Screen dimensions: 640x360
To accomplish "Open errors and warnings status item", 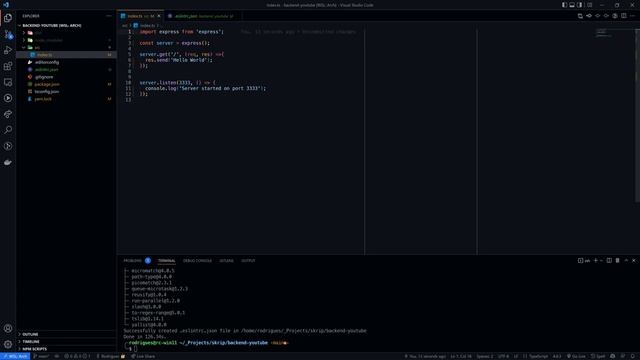I will point(77,356).
